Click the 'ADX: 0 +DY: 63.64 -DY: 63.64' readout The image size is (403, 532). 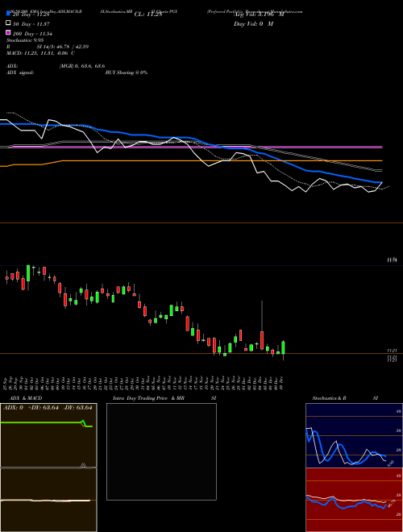(48, 408)
